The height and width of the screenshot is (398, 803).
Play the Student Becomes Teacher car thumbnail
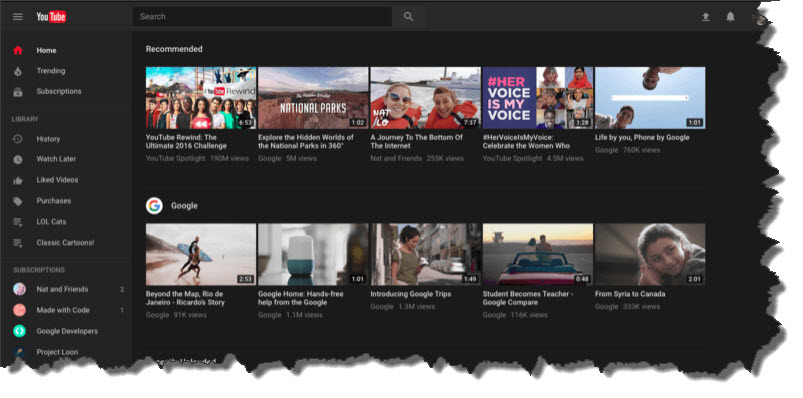[538, 254]
